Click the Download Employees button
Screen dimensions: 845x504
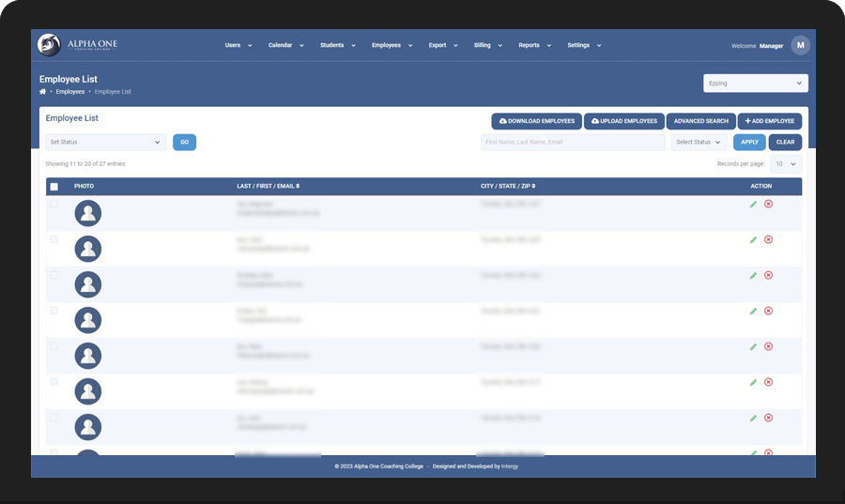[537, 121]
